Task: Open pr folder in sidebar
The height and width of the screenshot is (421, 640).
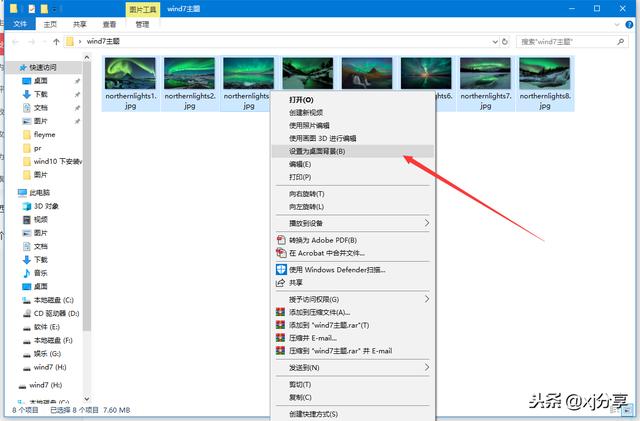Action: coord(32,148)
